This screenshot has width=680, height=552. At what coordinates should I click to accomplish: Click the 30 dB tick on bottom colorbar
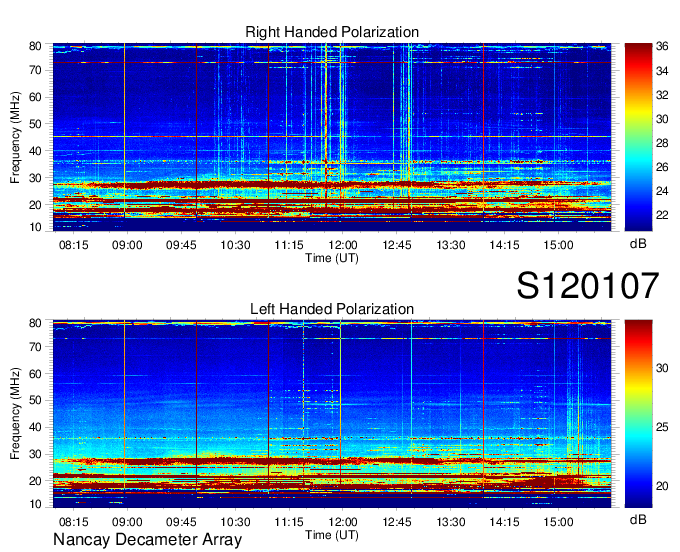(662, 368)
